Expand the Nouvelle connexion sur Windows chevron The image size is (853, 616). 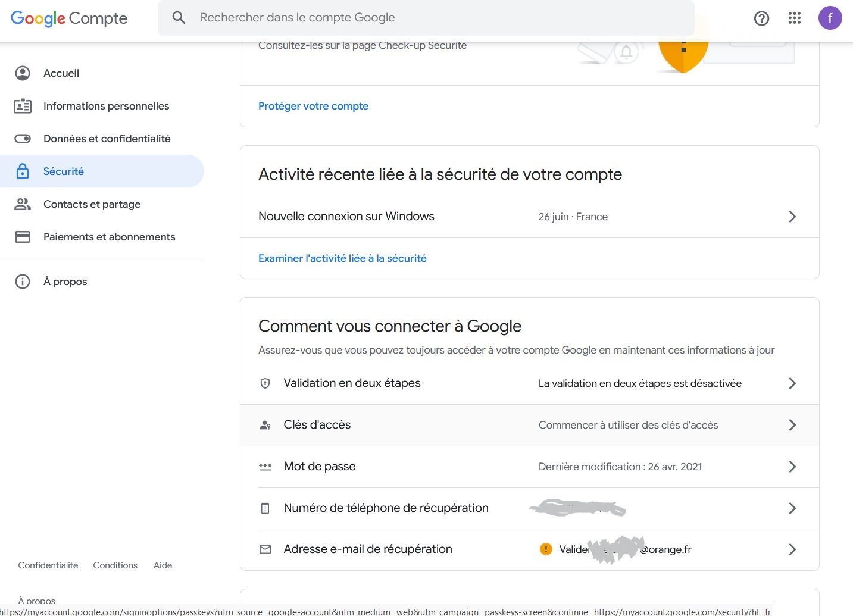click(792, 217)
